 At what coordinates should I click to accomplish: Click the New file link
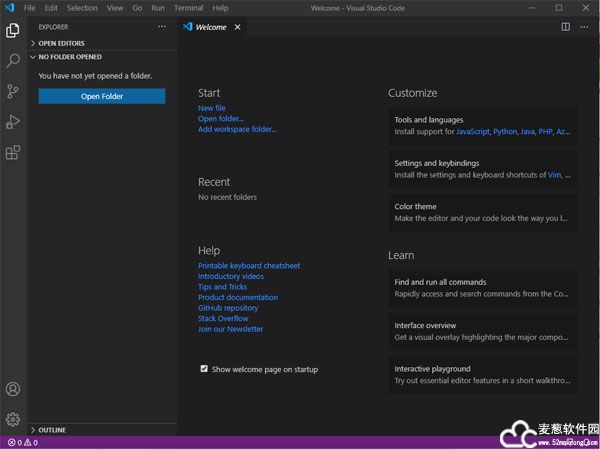212,108
